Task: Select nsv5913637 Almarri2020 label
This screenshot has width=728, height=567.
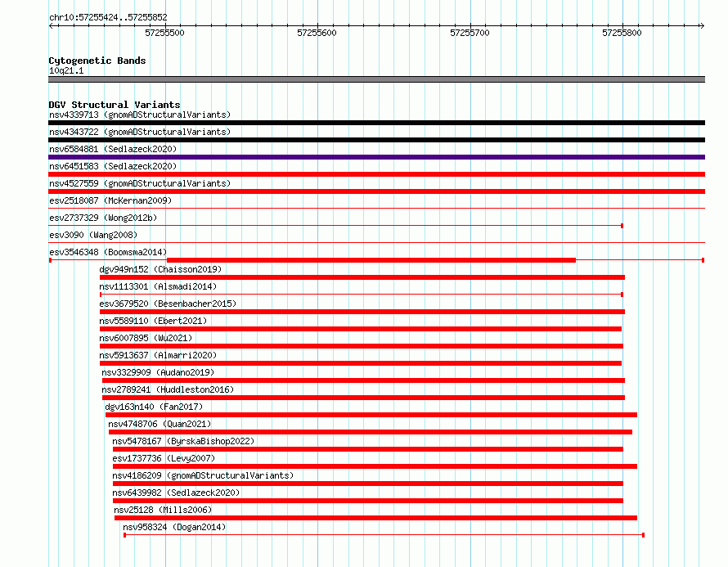Action: point(158,355)
